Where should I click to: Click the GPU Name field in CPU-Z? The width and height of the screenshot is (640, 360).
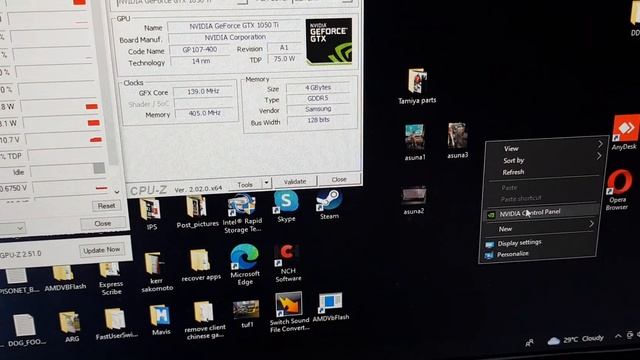click(x=234, y=25)
